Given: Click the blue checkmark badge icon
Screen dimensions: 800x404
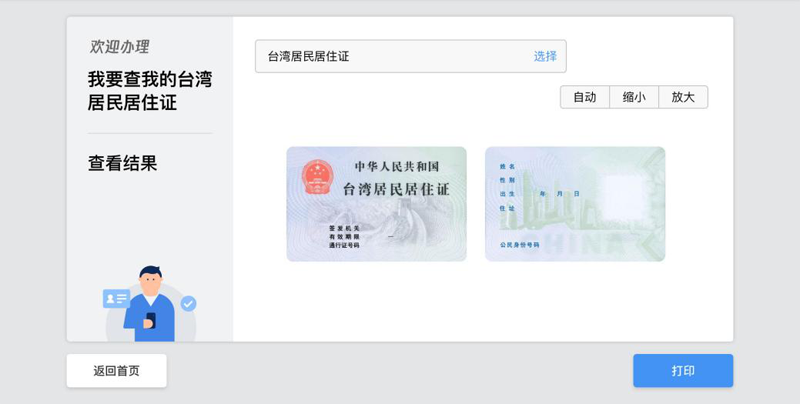Looking at the screenshot, I should tap(188, 303).
